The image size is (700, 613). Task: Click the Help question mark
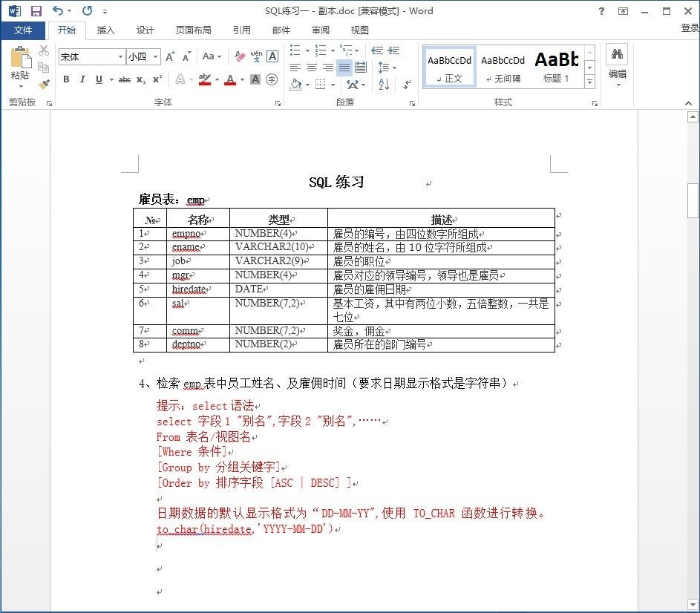pos(601,11)
